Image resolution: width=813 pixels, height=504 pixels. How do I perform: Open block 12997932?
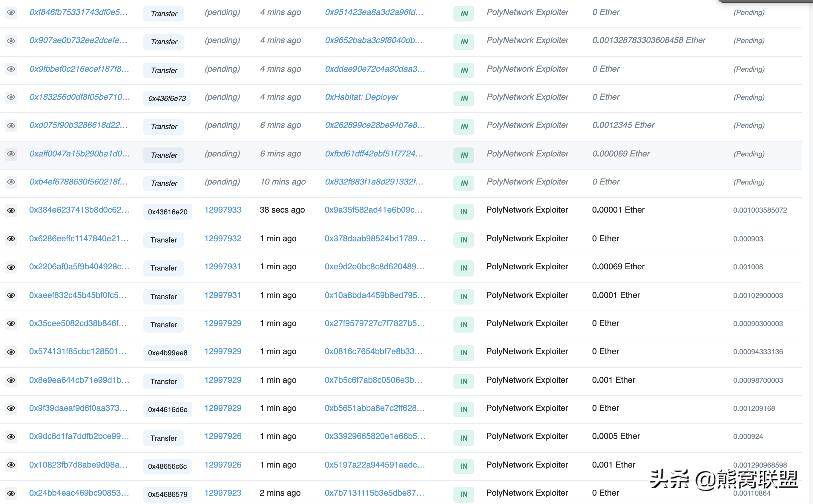(223, 238)
